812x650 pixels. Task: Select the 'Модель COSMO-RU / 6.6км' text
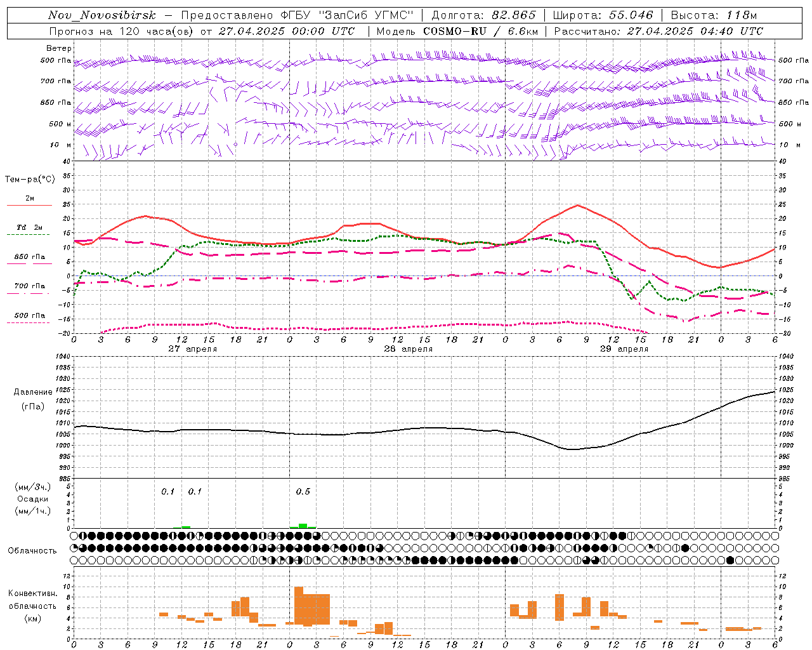pos(456,31)
